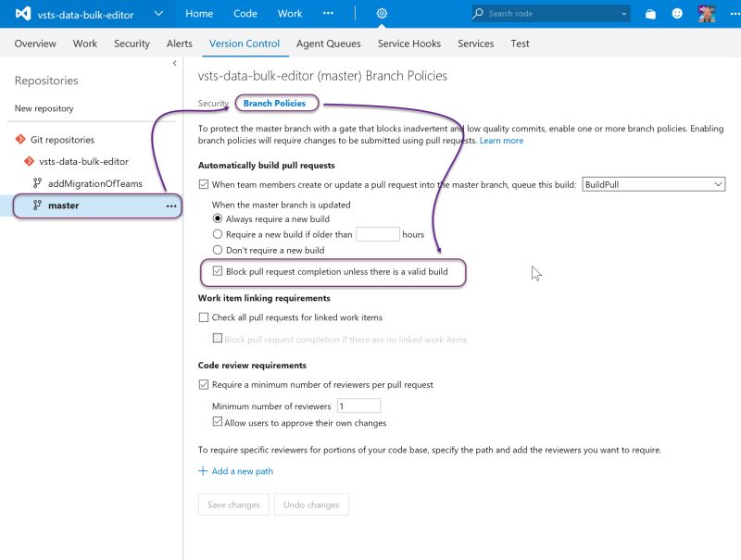Switch to Agent Queues tab
This screenshot has width=741, height=560.
pyautogui.click(x=329, y=44)
